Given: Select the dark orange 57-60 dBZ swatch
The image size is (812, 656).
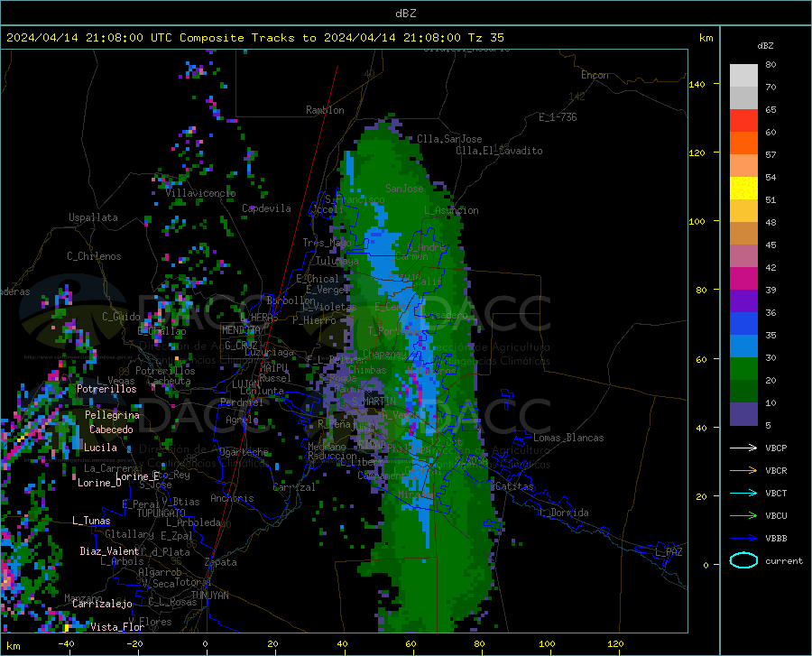Looking at the screenshot, I should click(x=743, y=143).
